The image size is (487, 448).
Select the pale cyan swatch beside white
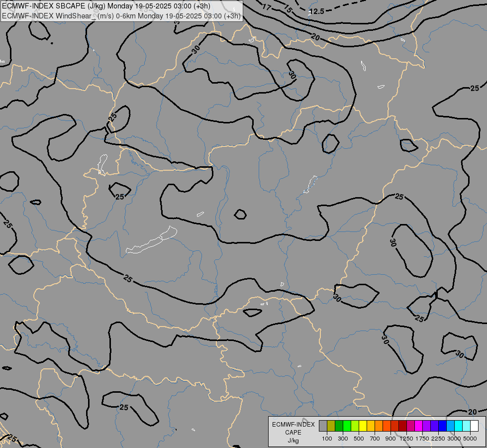466,426
